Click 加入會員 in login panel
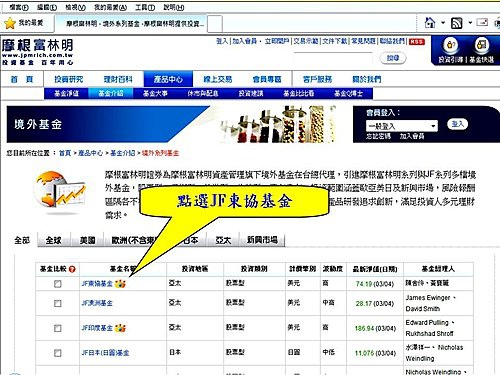The height and width of the screenshot is (375, 500). pyautogui.click(x=412, y=136)
